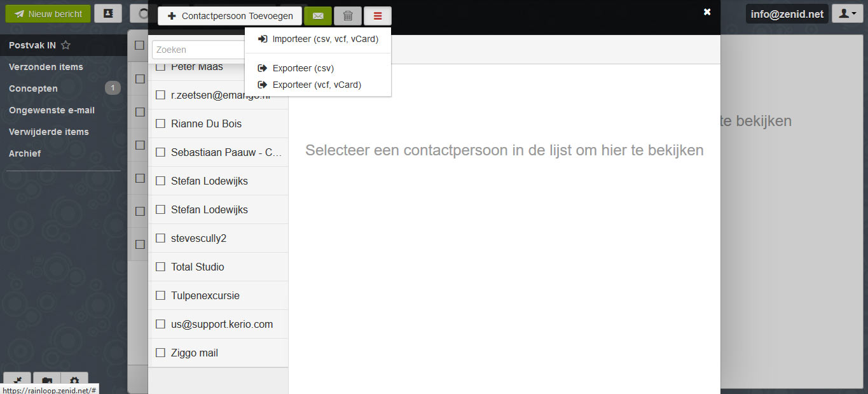Select contact name Ziggo mail
Screen dimensions: 868x394
pos(195,353)
